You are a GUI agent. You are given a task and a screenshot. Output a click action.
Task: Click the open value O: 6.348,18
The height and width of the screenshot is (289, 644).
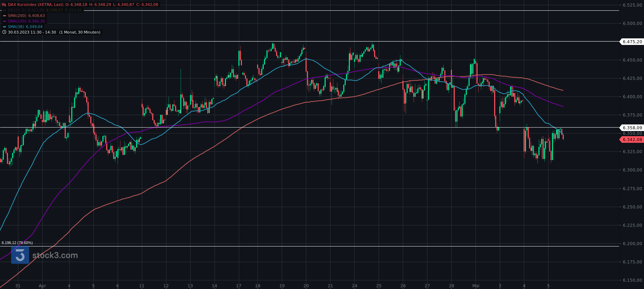[76, 4]
